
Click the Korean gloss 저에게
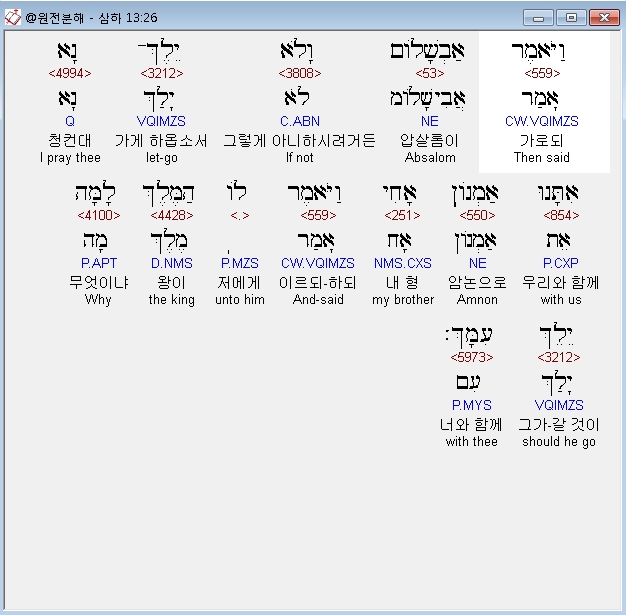(x=240, y=283)
